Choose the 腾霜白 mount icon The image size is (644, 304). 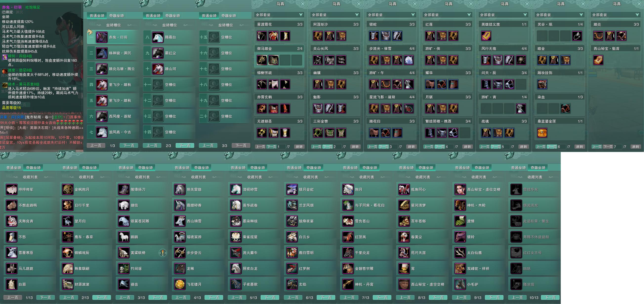(x=158, y=37)
